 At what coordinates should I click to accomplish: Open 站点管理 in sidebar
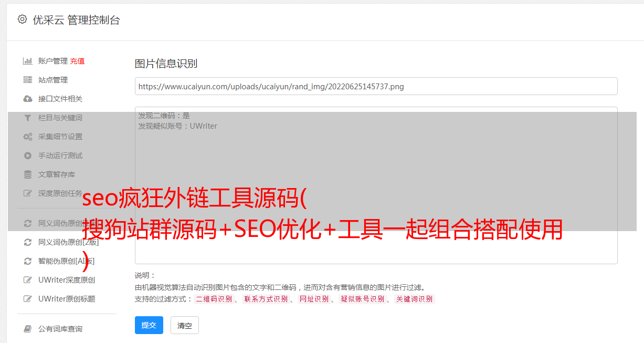(53, 80)
